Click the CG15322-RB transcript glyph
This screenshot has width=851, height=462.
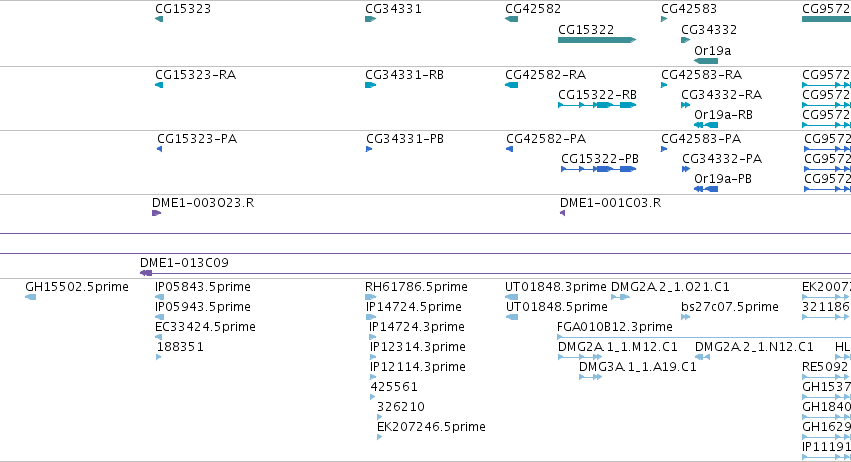pyautogui.click(x=597, y=105)
